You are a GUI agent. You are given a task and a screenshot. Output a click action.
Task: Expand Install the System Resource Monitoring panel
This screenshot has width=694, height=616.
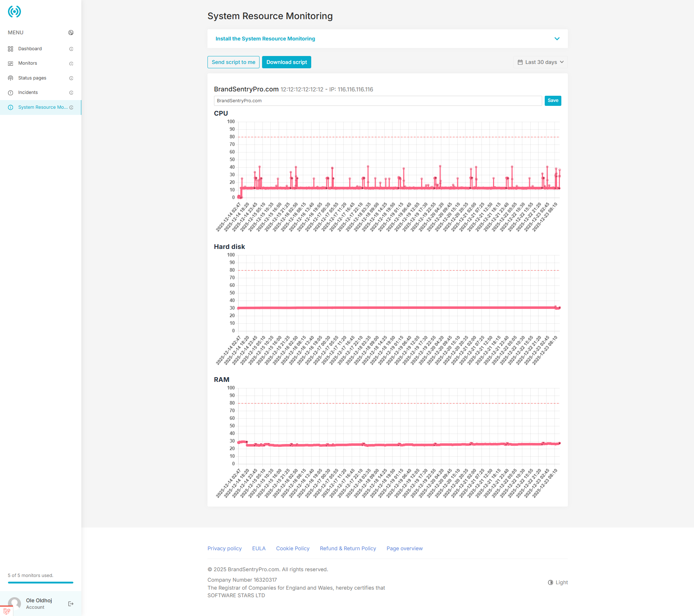point(265,39)
